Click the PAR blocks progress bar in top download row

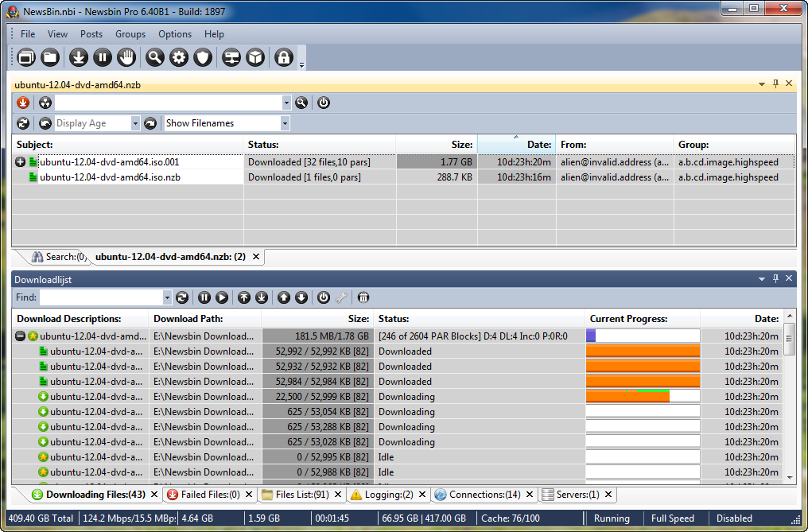pyautogui.click(x=643, y=336)
